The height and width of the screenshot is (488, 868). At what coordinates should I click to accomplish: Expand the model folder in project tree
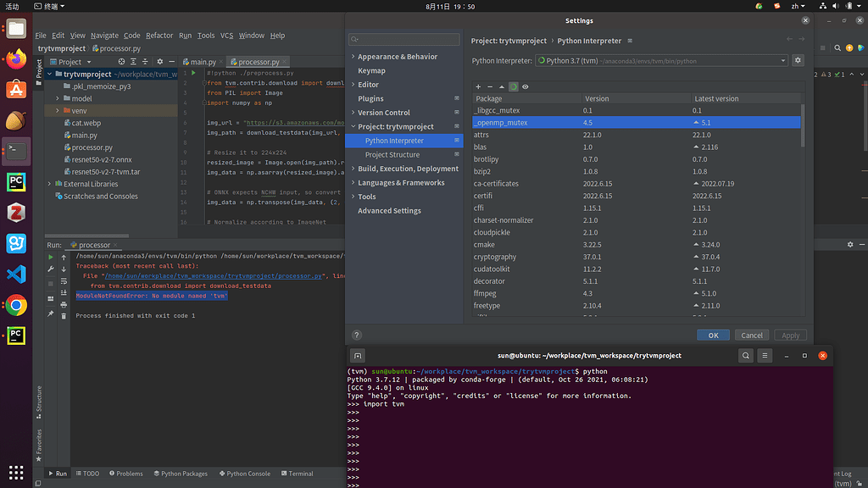click(x=58, y=98)
